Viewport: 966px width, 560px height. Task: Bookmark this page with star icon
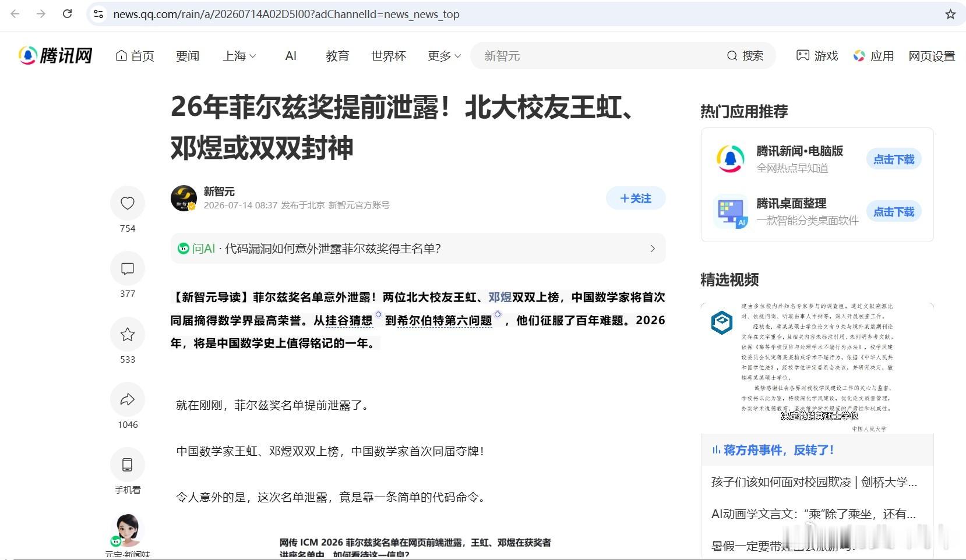(950, 14)
